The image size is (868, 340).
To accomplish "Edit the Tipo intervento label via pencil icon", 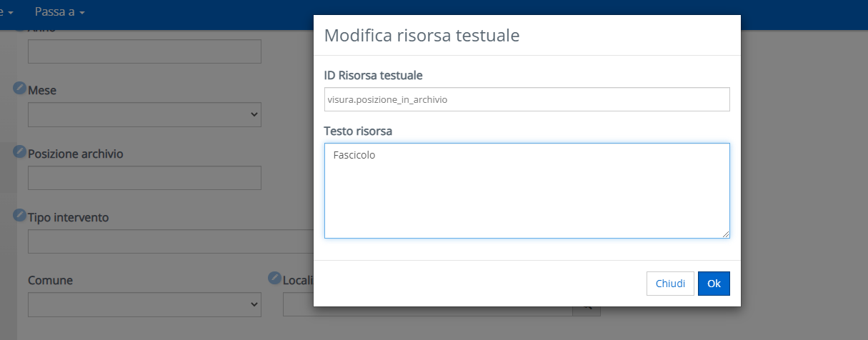I will 20,215.
